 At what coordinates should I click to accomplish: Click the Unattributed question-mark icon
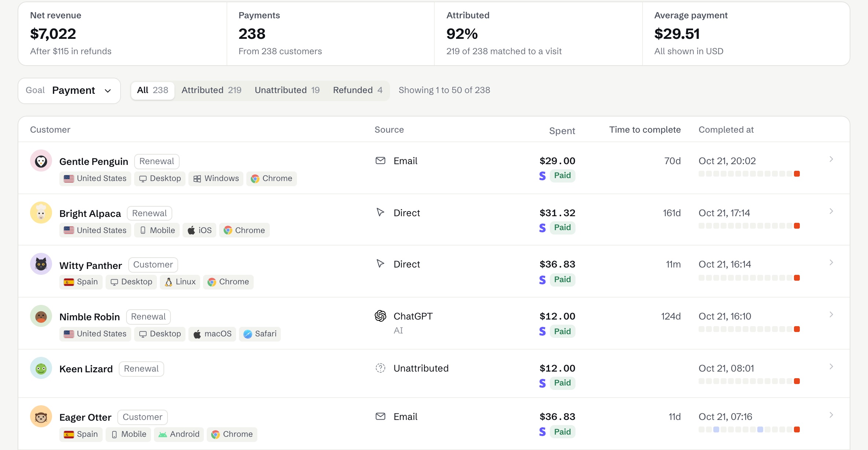click(x=380, y=368)
